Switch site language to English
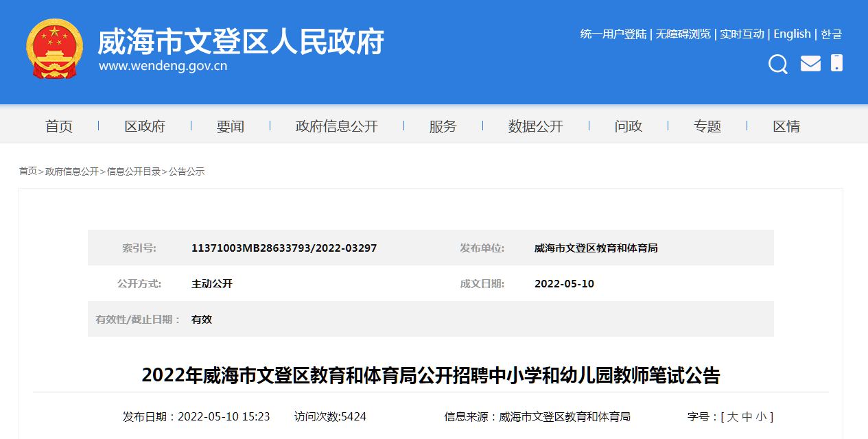 point(793,34)
